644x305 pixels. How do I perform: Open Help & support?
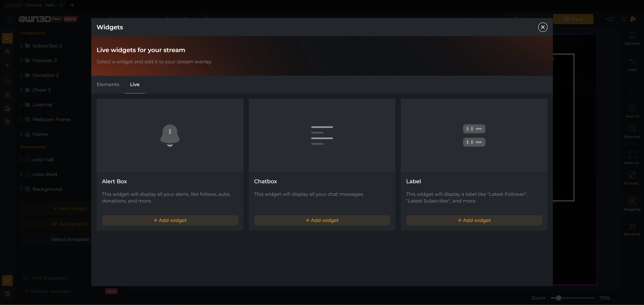(49, 278)
